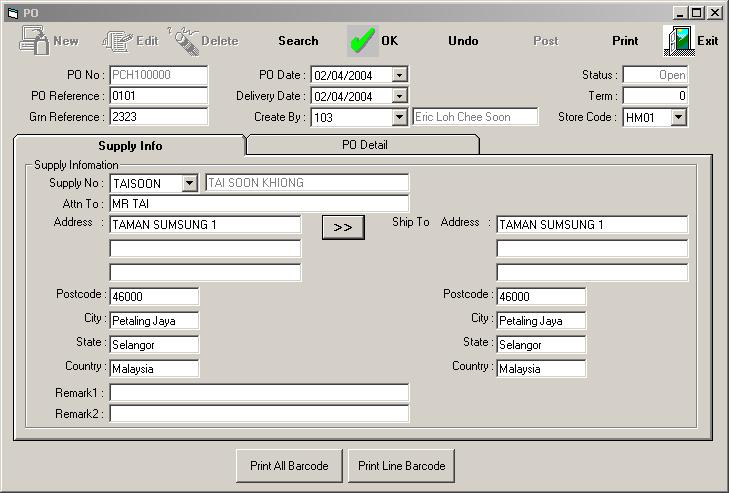This screenshot has width=729, height=493.
Task: Click the PO No field
Action: tap(159, 75)
